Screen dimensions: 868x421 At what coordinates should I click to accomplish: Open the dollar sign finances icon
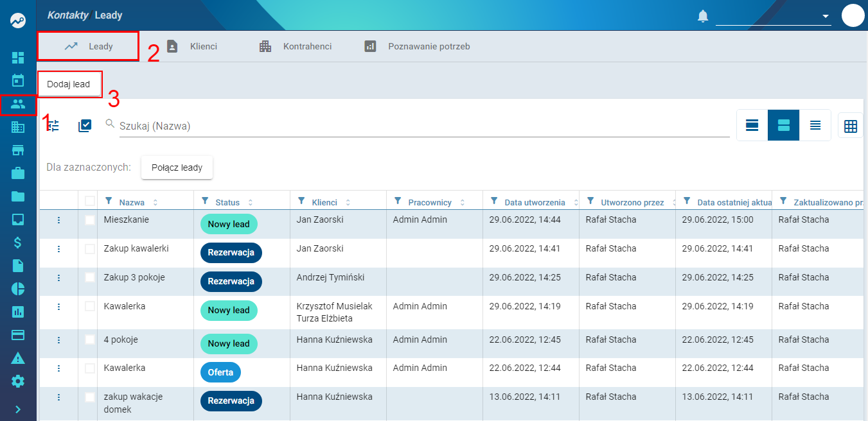[18, 243]
